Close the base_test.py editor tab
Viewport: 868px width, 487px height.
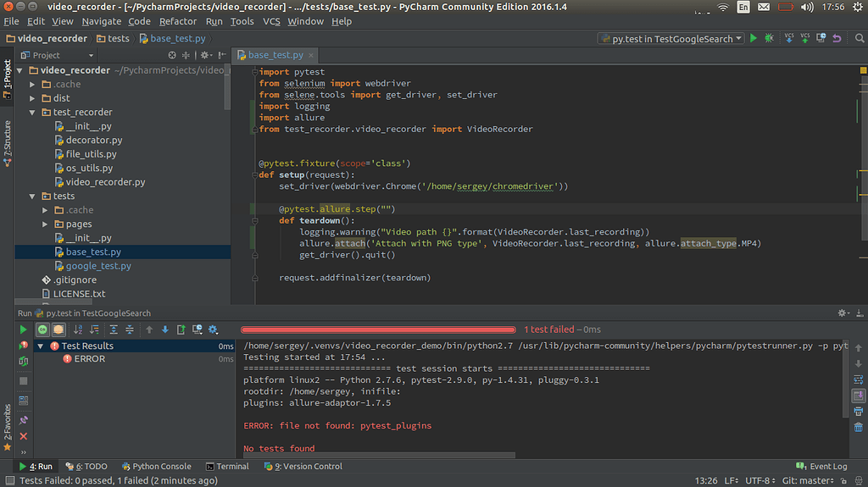[x=311, y=55]
